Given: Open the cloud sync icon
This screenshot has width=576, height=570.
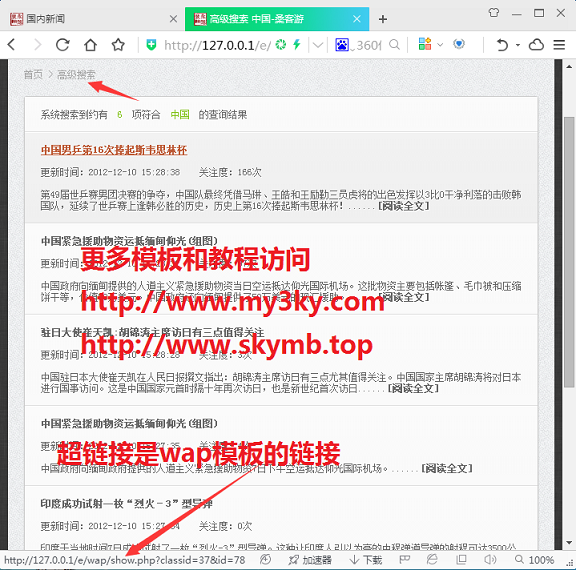Looking at the screenshot, I should coord(536,45).
